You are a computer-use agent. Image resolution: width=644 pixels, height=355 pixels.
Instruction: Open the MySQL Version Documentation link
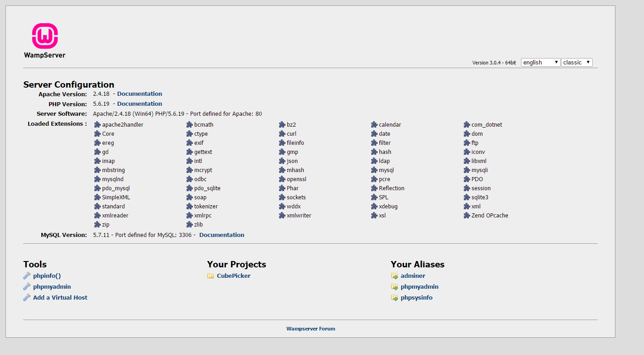click(x=221, y=235)
